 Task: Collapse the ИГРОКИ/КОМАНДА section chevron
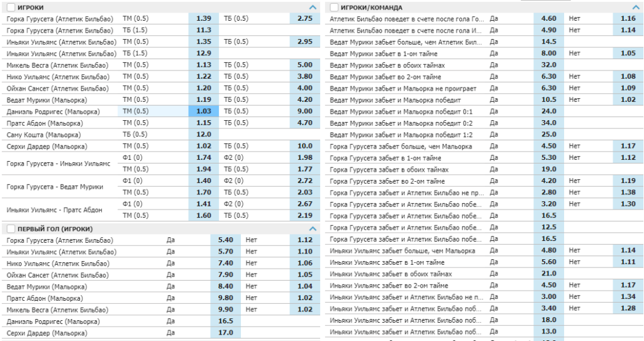[x=636, y=8]
